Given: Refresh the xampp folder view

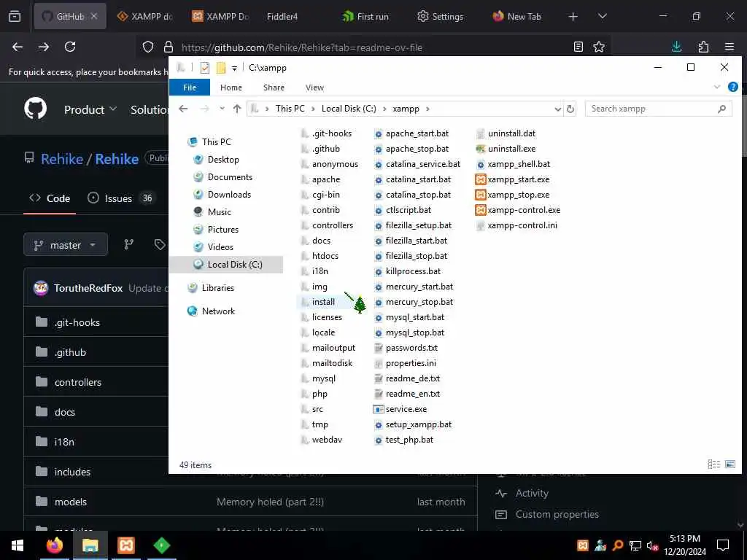Looking at the screenshot, I should [x=570, y=109].
